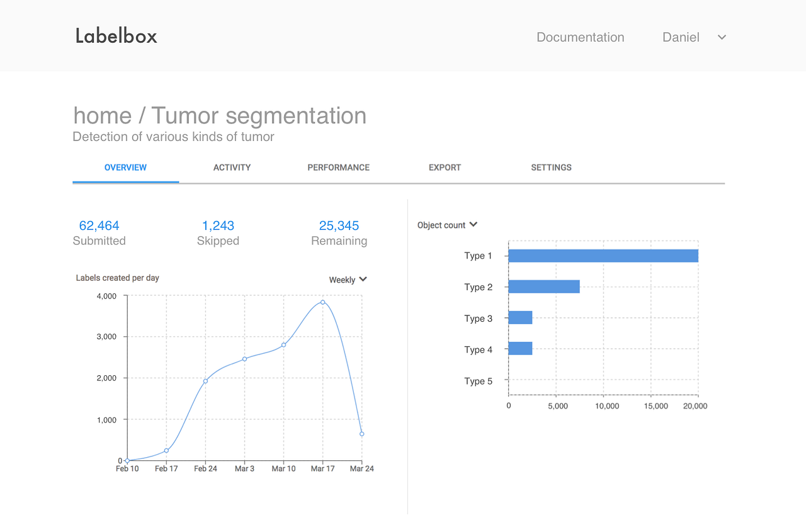The image size is (806, 532).
Task: Open the Daniel account chevron menu
Action: coord(721,37)
